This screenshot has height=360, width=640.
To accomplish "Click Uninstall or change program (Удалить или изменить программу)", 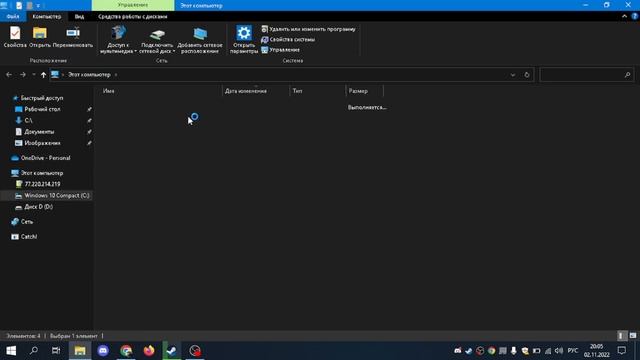I will click(308, 29).
